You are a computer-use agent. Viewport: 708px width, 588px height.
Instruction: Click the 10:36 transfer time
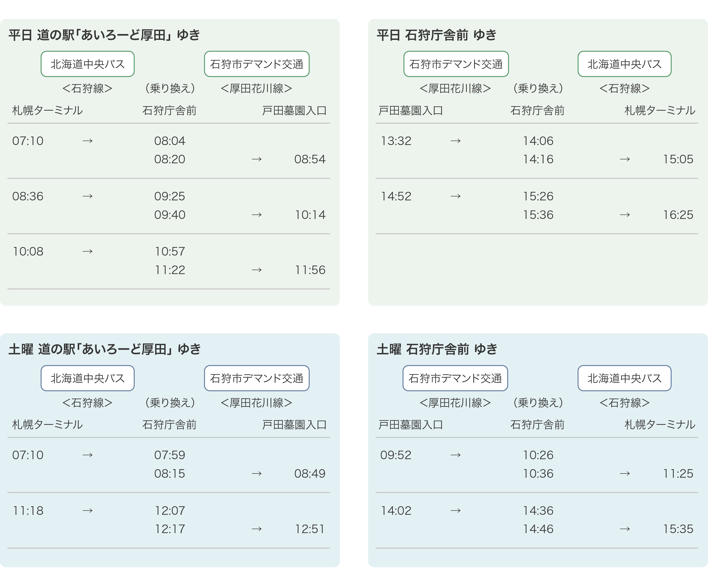click(x=538, y=474)
